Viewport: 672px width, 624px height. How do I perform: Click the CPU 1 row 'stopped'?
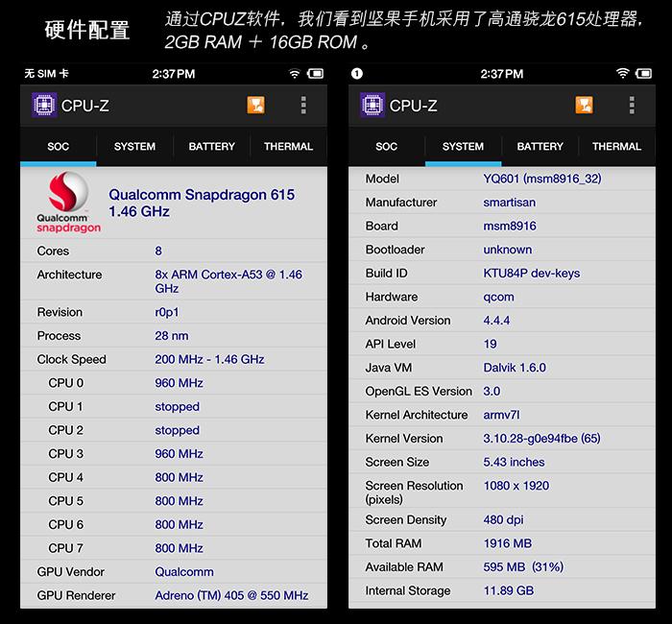point(174,406)
